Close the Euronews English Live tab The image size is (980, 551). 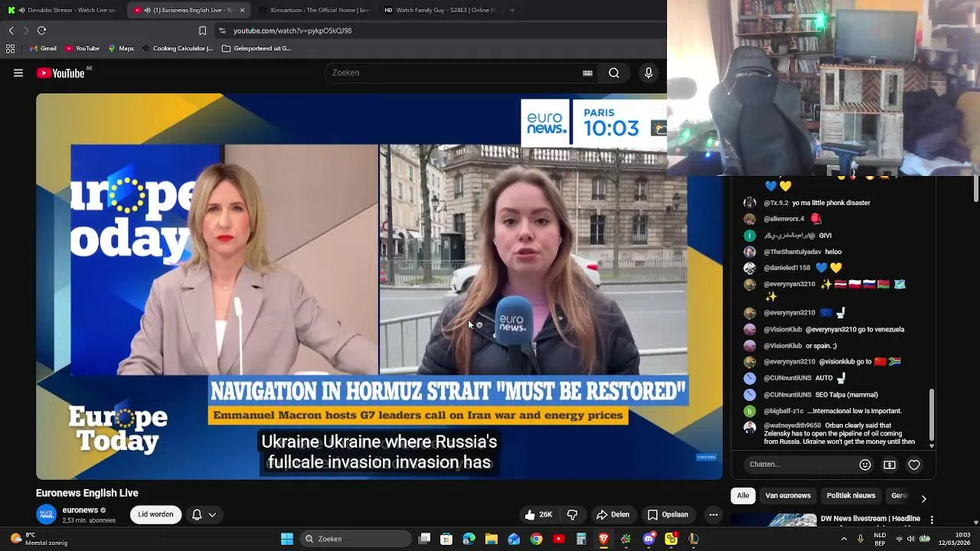pyautogui.click(x=242, y=10)
